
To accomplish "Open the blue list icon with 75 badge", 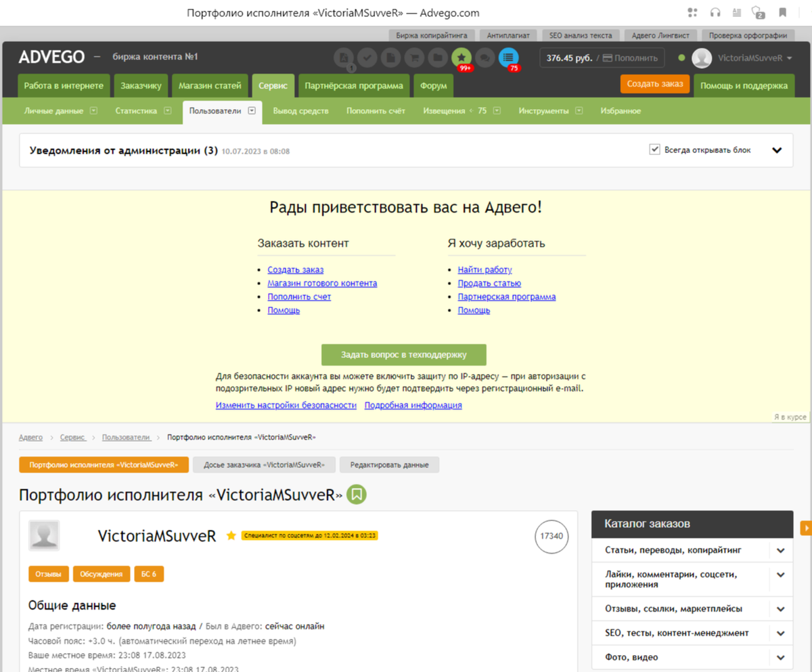I will (508, 58).
